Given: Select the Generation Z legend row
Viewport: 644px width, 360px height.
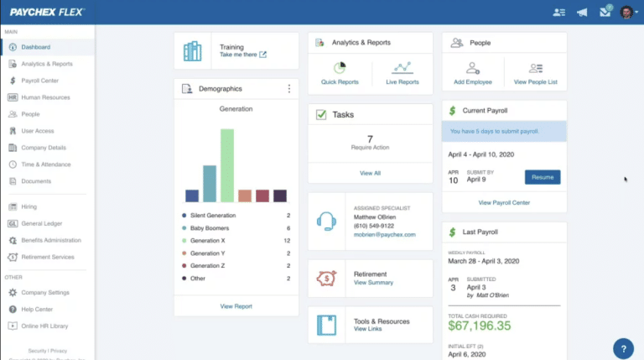Looking at the screenshot, I should point(236,266).
